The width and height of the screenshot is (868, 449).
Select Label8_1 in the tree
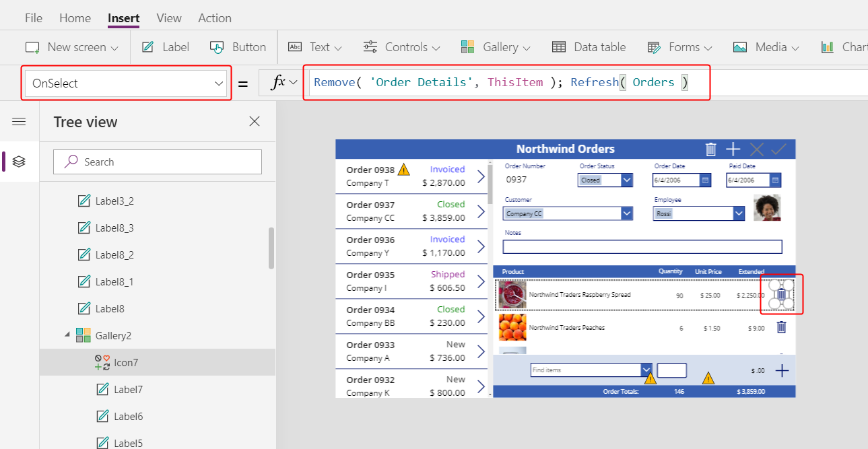pos(114,282)
